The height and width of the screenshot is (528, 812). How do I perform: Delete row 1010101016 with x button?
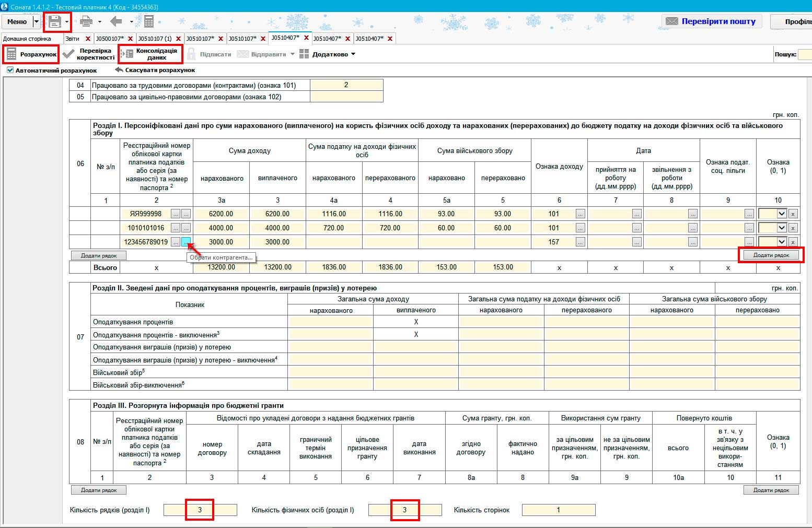793,228
